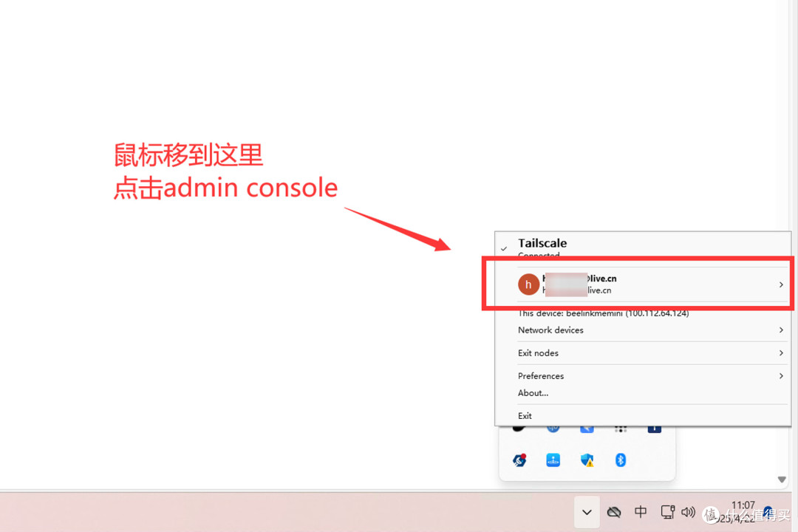798x532 pixels.
Task: Switch the Chinese input method indicator
Action: pos(640,511)
